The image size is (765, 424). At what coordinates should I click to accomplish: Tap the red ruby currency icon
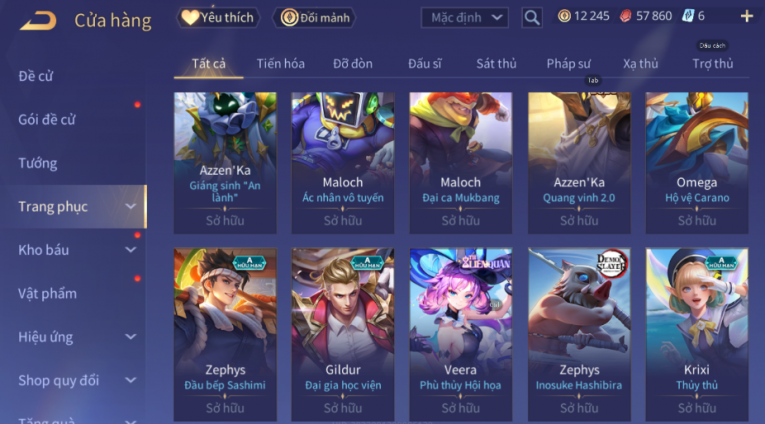click(625, 17)
